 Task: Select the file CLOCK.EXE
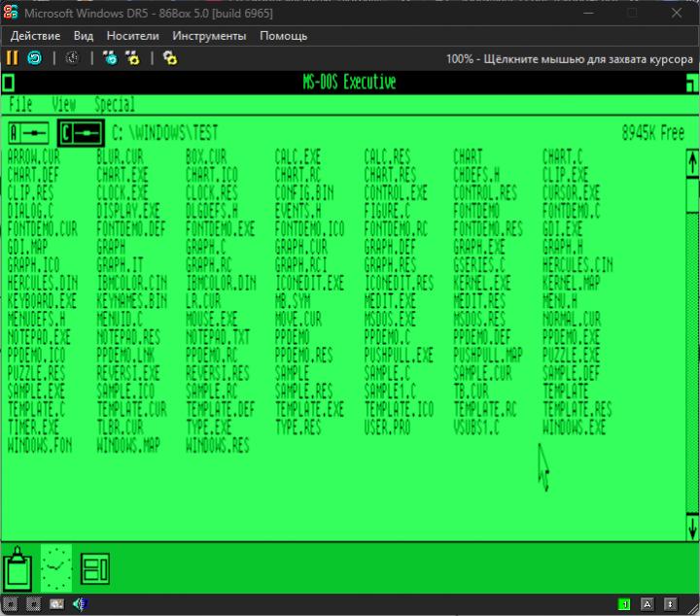tap(122, 192)
